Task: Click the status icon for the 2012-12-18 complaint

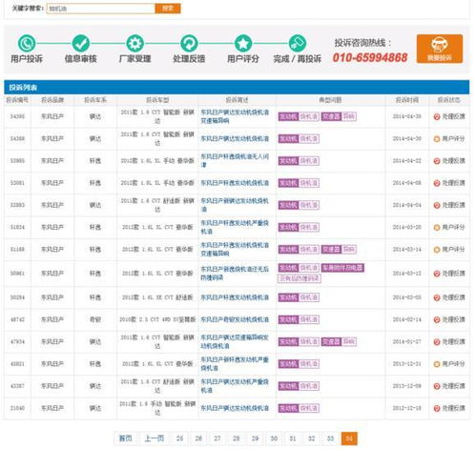Action: pyautogui.click(x=437, y=408)
